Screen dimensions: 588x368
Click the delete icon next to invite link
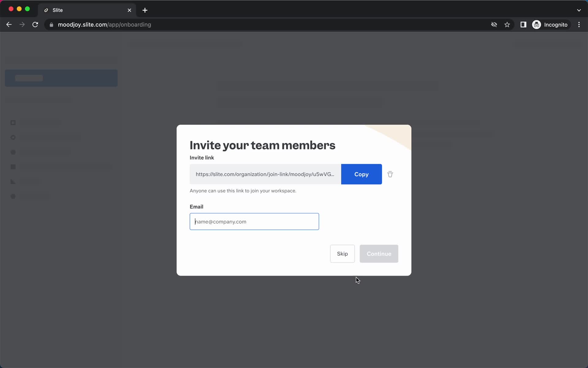[x=390, y=174]
